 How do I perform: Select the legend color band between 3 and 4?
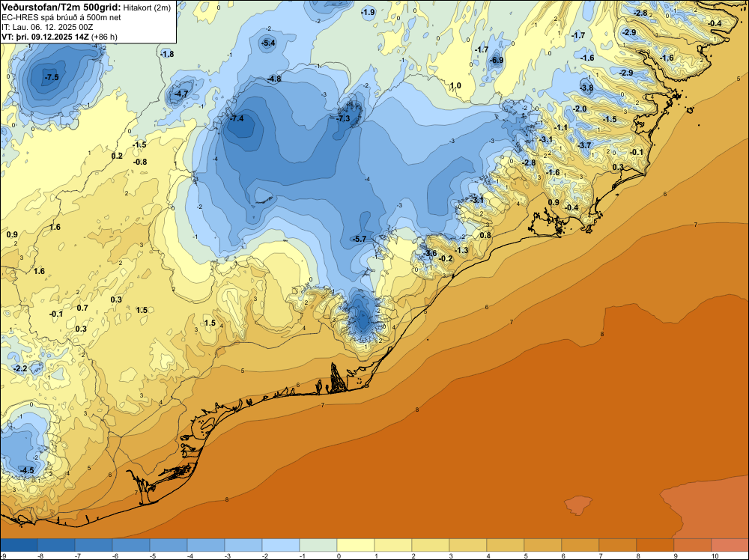468,545
